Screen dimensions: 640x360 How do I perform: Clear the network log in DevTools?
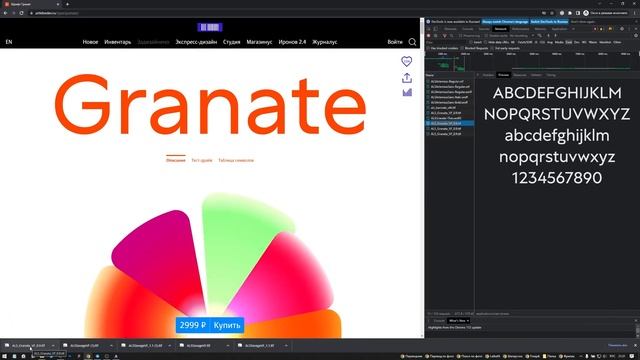click(x=436, y=36)
